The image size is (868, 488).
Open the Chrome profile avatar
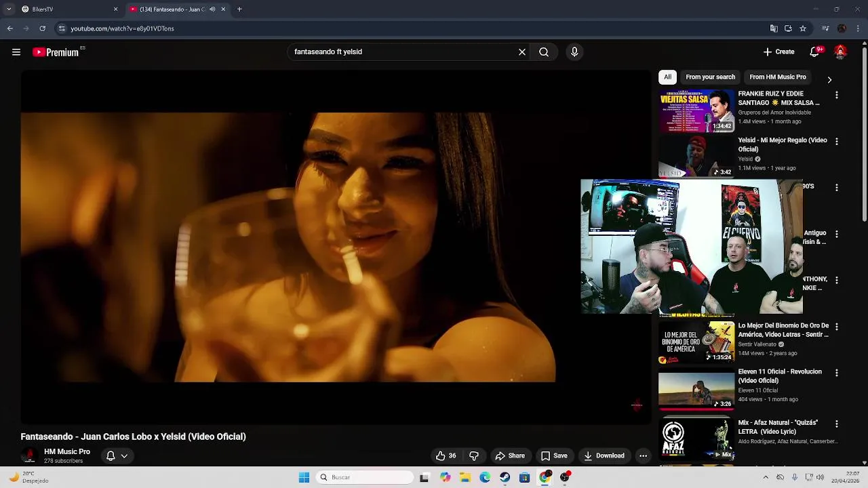click(842, 28)
